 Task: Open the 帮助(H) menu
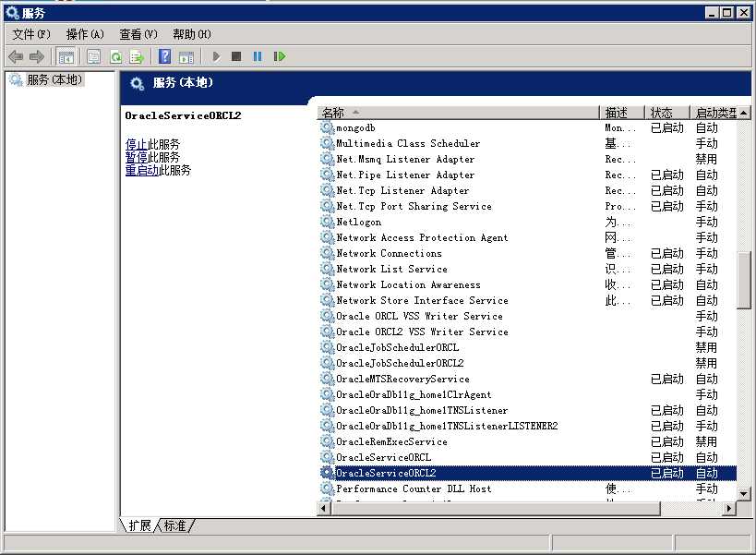coord(192,34)
